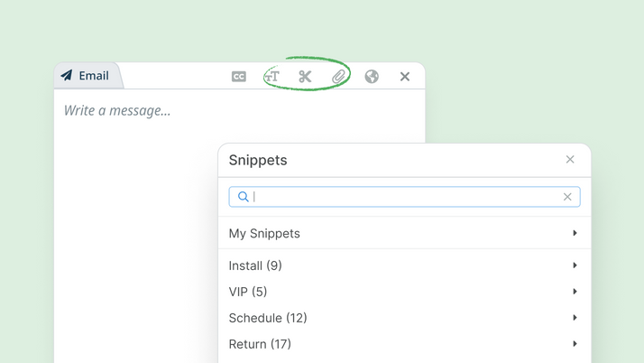Viewport: 644px width, 363px height.
Task: Attach a file using the paperclip icon
Action: click(338, 77)
